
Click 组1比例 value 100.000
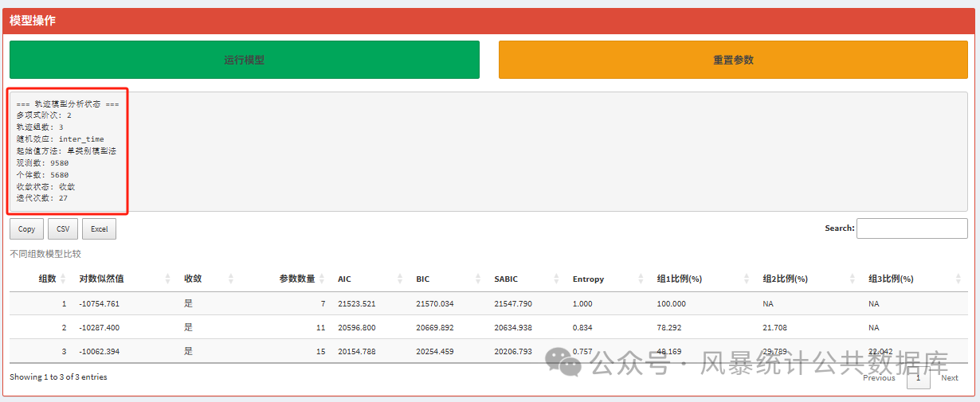[x=672, y=304]
